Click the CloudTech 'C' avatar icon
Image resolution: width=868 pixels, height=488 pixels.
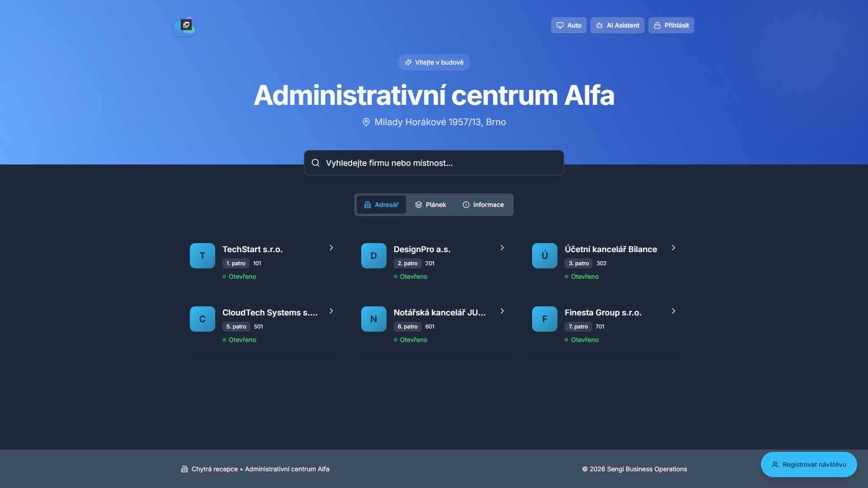[202, 319]
